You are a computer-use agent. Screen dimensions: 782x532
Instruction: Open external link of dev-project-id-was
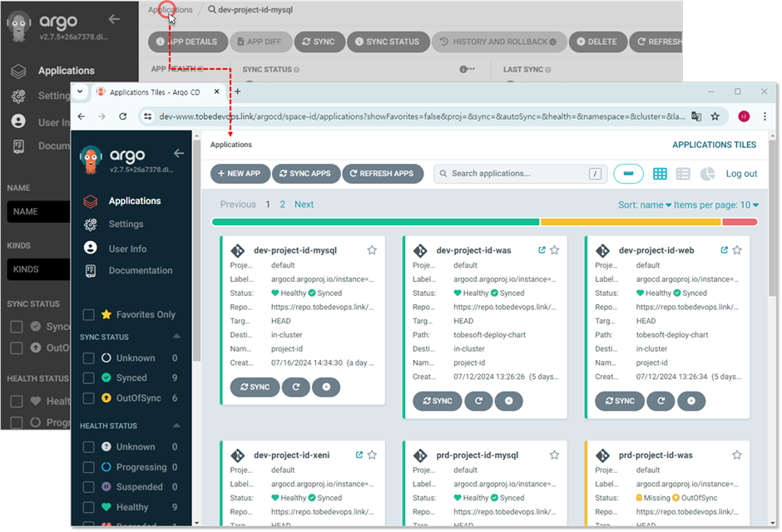[542, 250]
